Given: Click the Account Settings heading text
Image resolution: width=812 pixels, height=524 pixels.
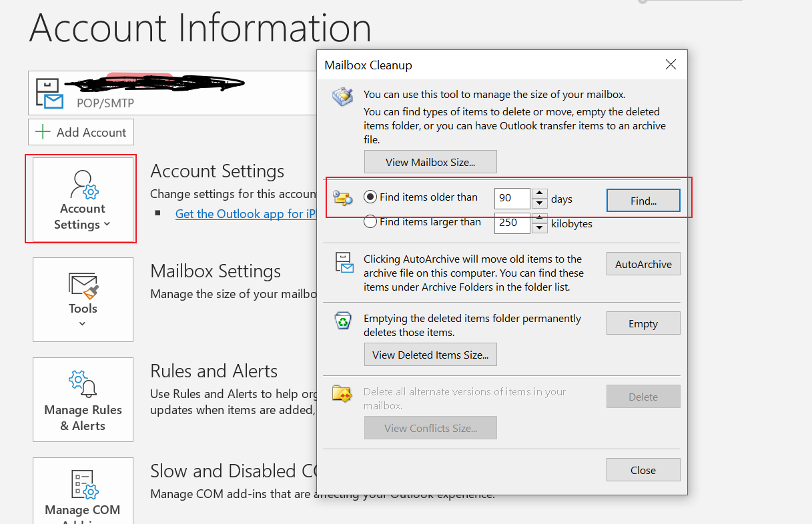Looking at the screenshot, I should (x=218, y=171).
